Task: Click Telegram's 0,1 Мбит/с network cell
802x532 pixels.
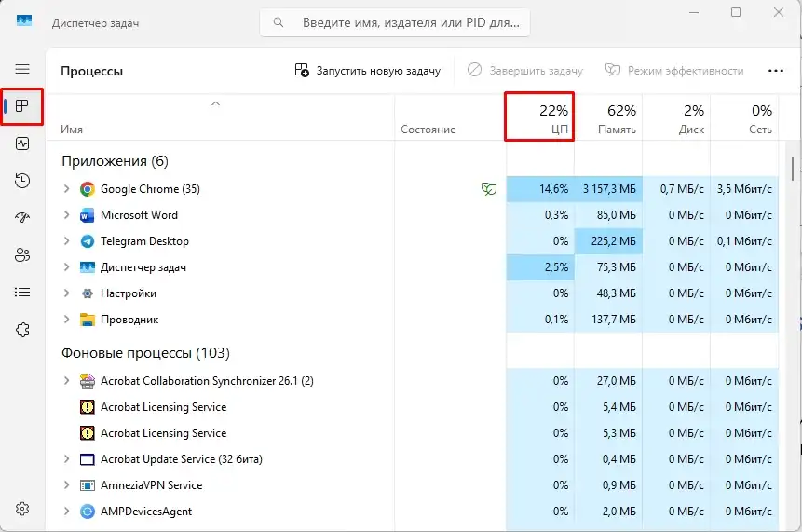Action: click(744, 241)
